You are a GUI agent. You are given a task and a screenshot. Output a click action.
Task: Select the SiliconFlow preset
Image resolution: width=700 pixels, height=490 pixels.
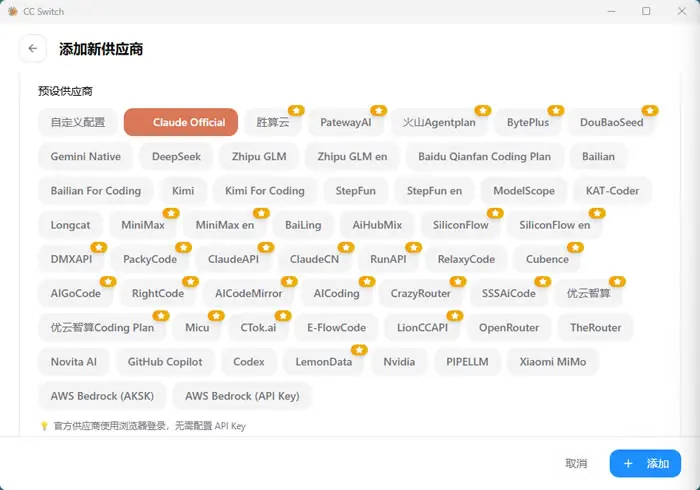point(461,225)
